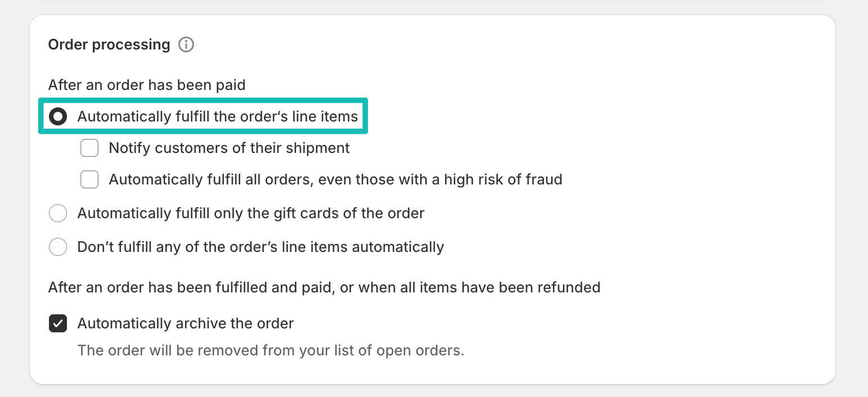Viewport: 868px width, 397px height.
Task: Select the checked archive order checkbox
Action: click(x=58, y=323)
